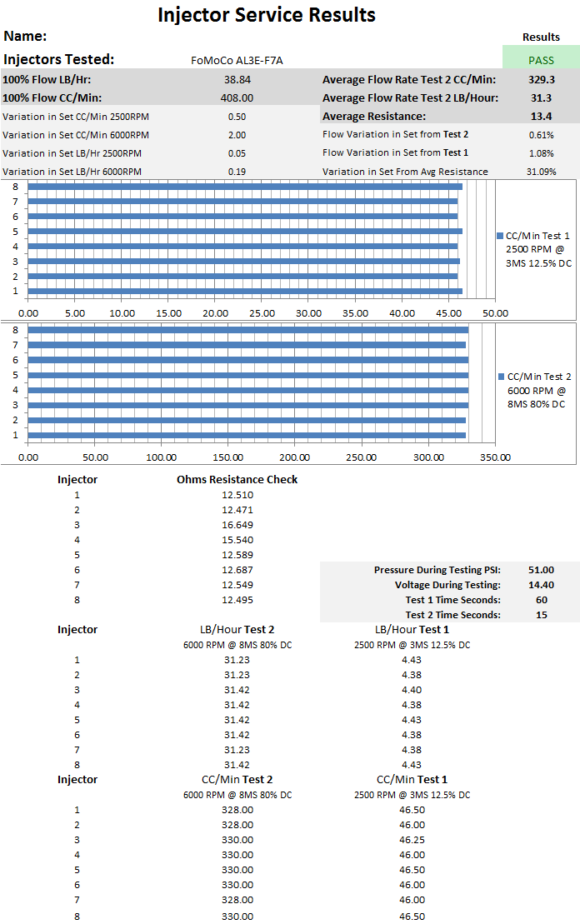
Task: Click the blue legend swatch for CC/Min Test 1
Action: (501, 236)
